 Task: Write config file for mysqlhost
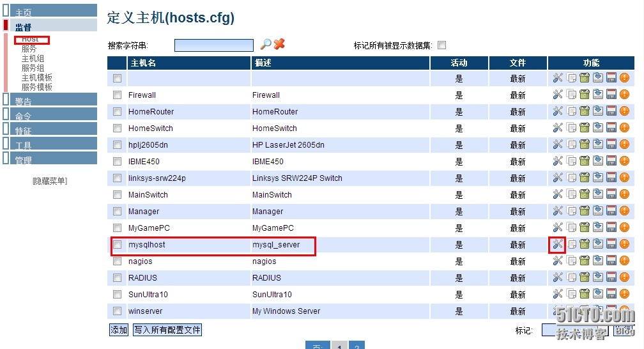pos(611,244)
